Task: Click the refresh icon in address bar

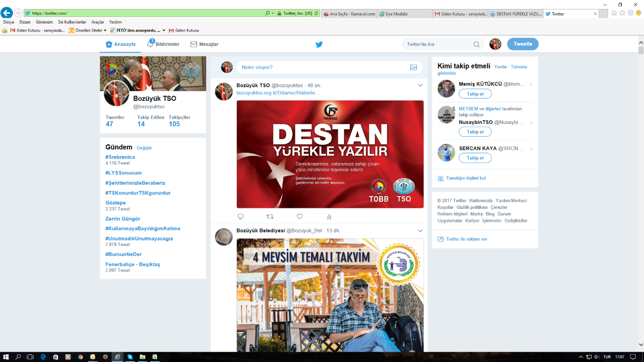Action: (x=316, y=13)
